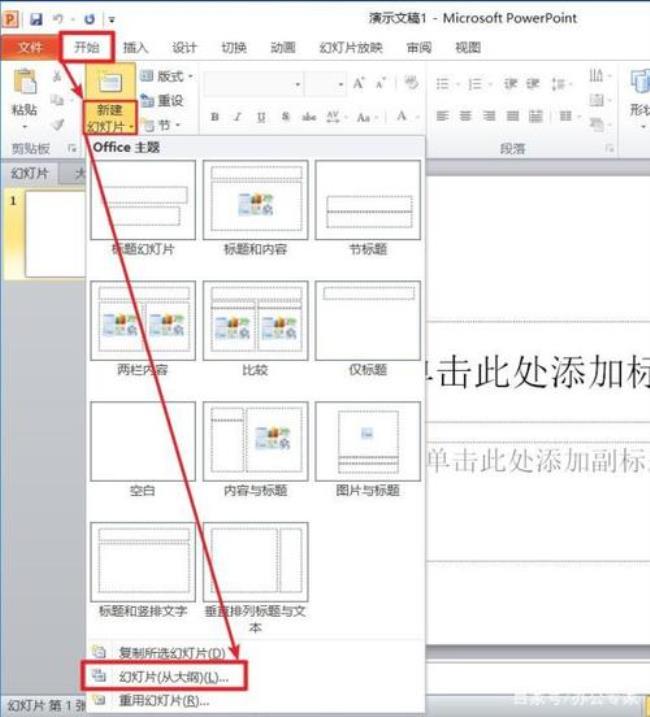Screen dimensions: 650x717
Task: Click the Shapes 形状 icon
Action: point(639,82)
